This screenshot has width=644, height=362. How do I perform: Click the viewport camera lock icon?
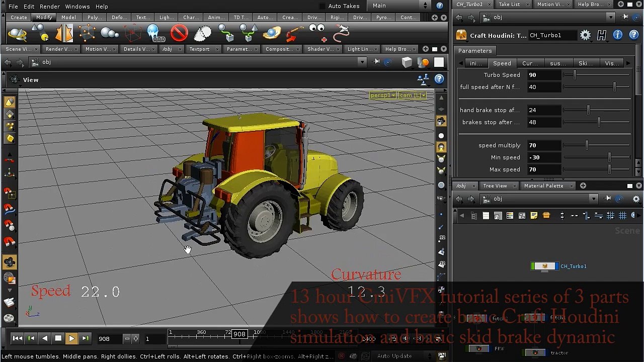click(x=441, y=121)
